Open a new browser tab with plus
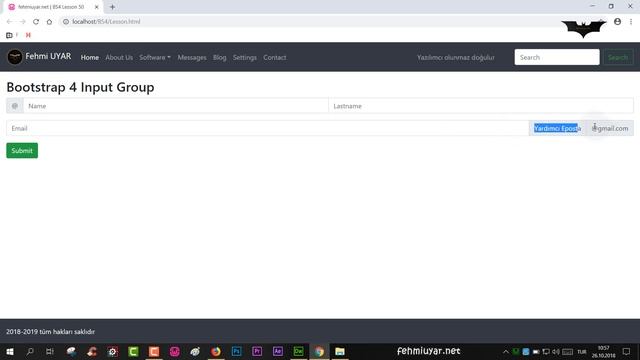Screen dimensions: 640x360 [112, 7]
